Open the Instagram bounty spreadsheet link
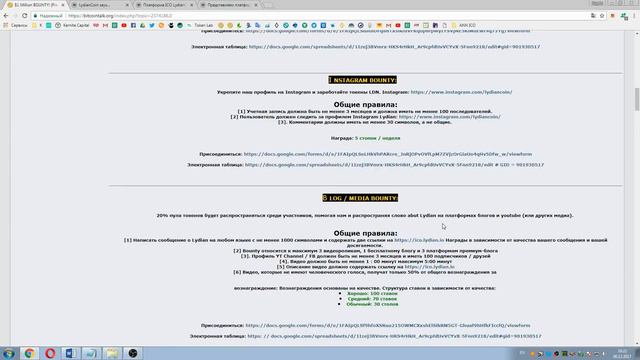This screenshot has height=360, width=640. coord(394,165)
